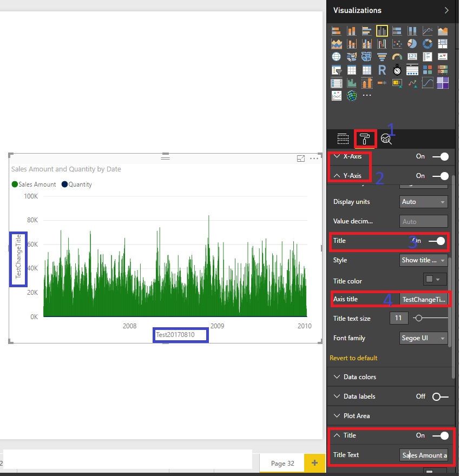Select the pie chart visual
Screen dimensions: 460x476
point(412,44)
